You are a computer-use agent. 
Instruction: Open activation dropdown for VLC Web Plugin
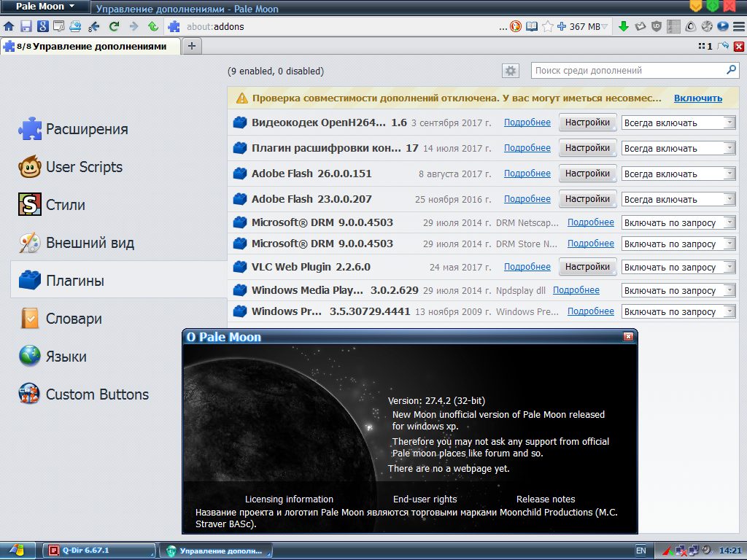678,267
